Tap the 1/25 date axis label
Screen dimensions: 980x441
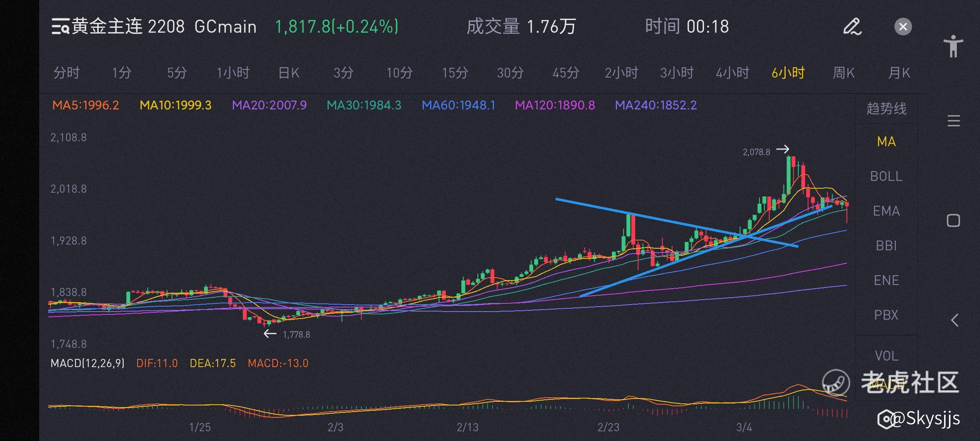(200, 428)
